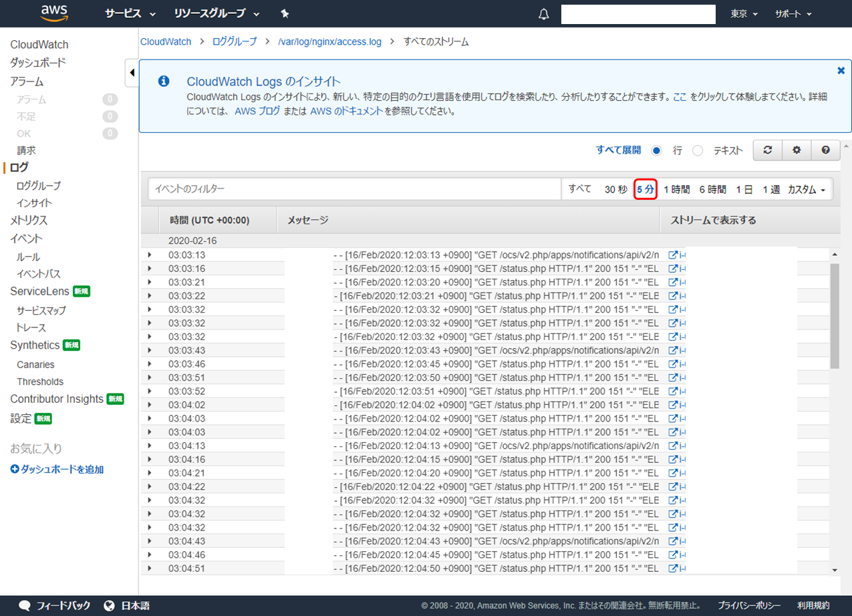
Task: Select the 6 時間 time range
Action: [x=713, y=189]
